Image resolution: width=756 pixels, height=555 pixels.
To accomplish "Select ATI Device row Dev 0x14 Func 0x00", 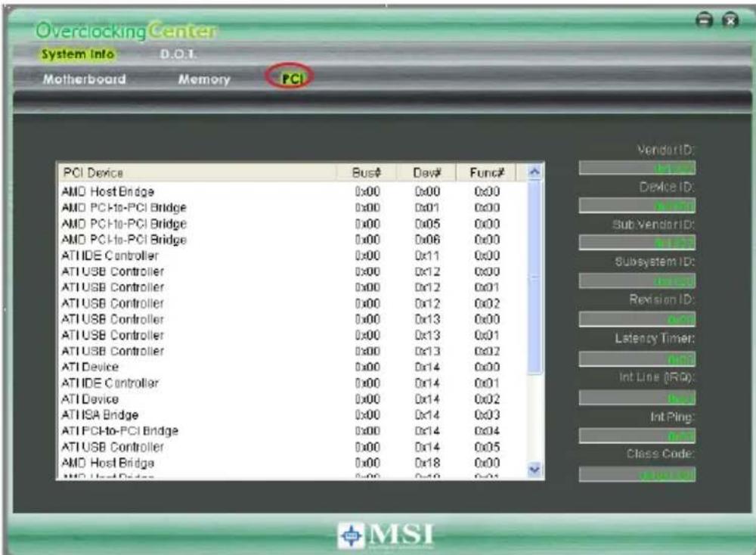I will 292,367.
